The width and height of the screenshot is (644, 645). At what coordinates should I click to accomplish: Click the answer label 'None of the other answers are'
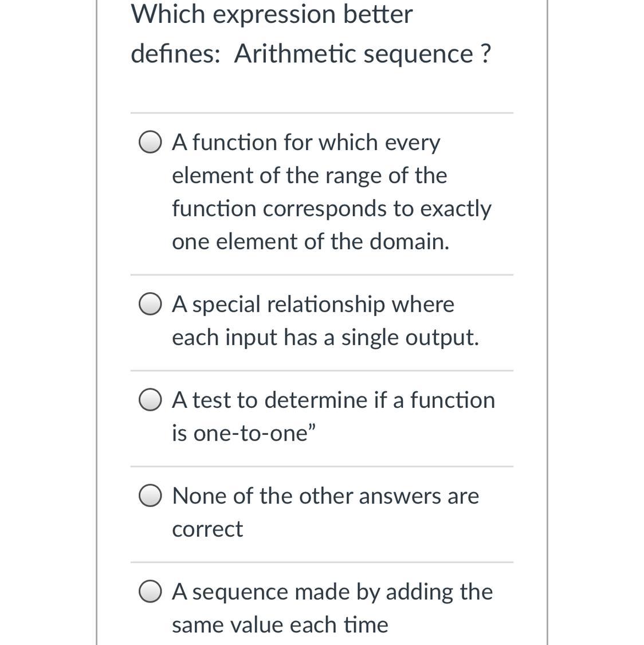coord(325,496)
